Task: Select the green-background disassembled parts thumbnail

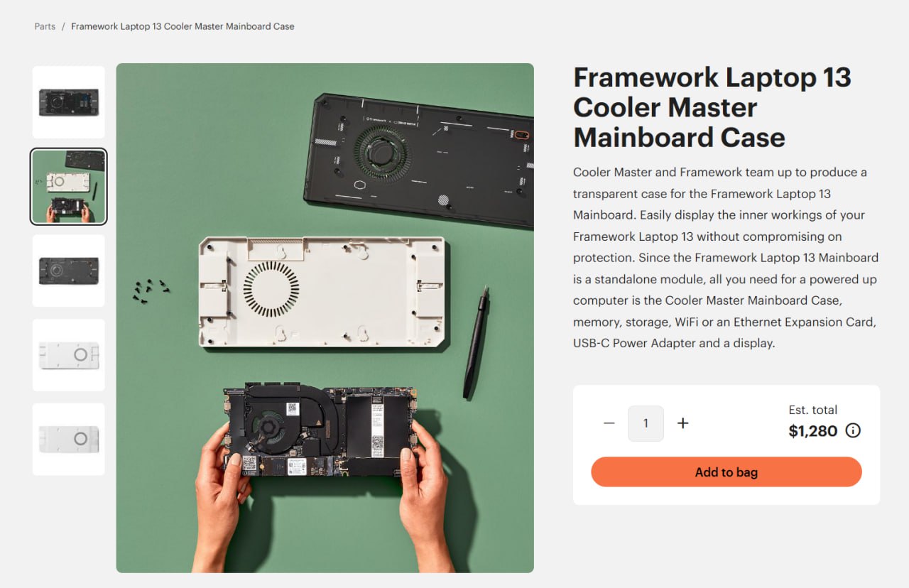Action: (x=69, y=186)
